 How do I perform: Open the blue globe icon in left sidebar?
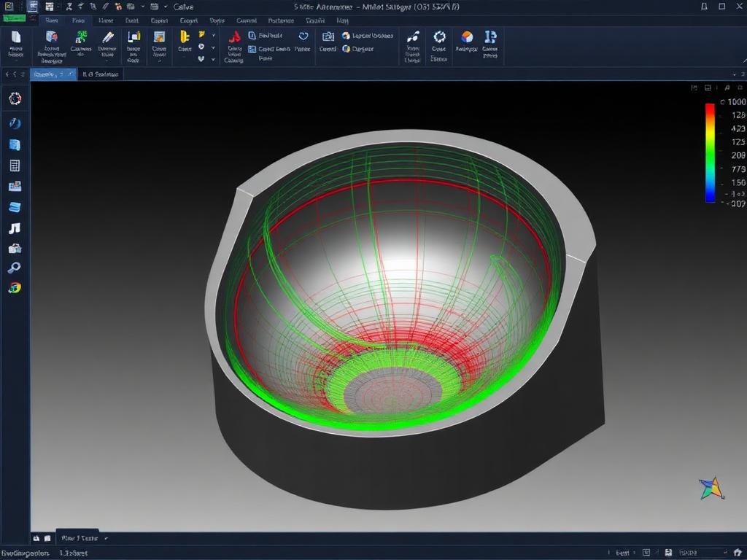click(15, 123)
